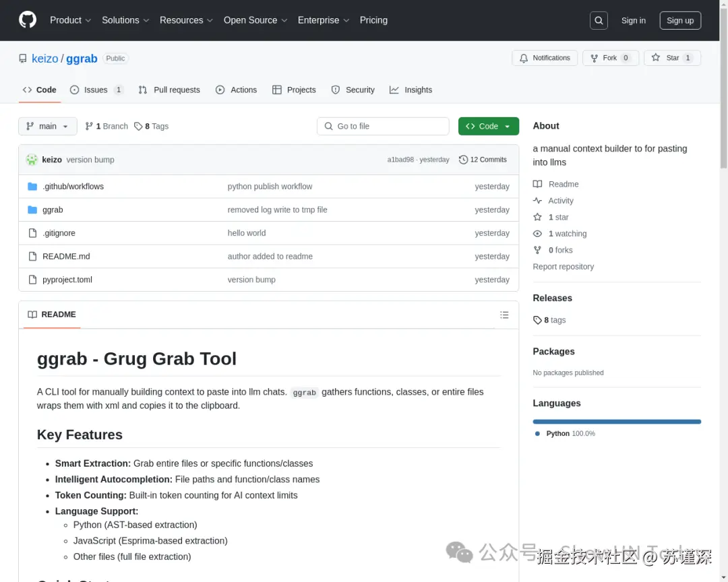Click the Releases heading link
Screen dimensions: 728x582
[x=553, y=298]
